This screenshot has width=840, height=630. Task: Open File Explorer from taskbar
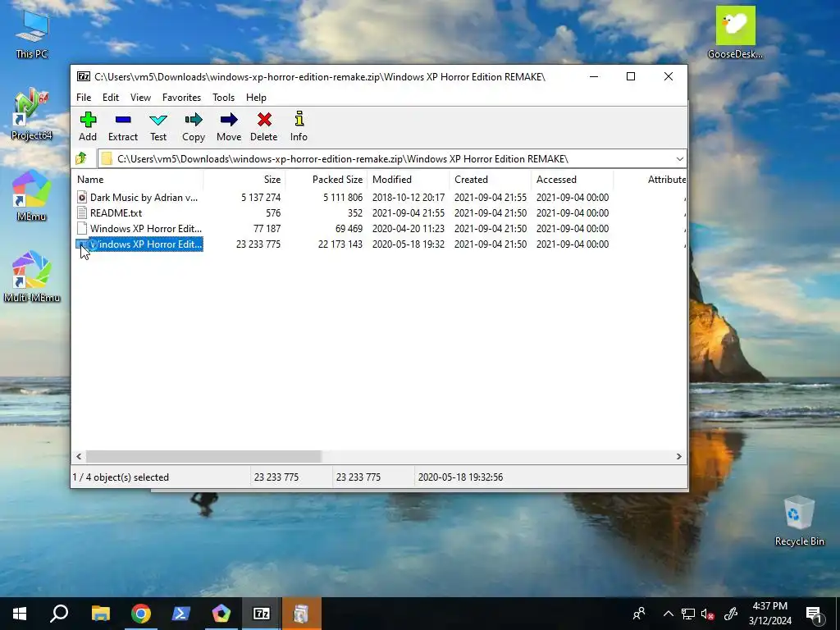coord(100,614)
